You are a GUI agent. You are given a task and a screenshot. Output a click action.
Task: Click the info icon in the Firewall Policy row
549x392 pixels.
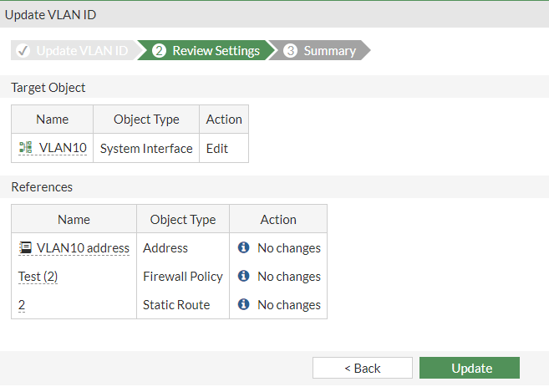(x=244, y=276)
